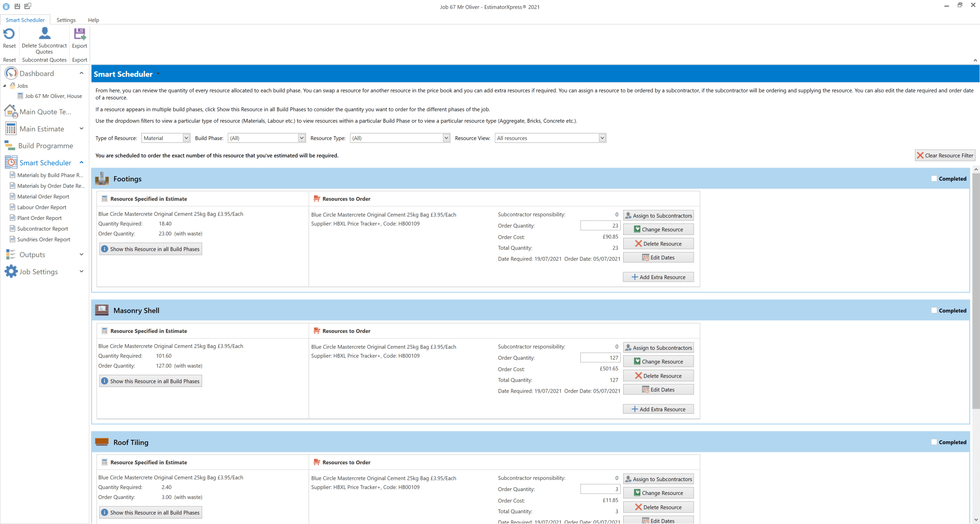Change Resource in Roof Tiling
Image resolution: width=980 pixels, height=524 pixels.
coord(658,493)
